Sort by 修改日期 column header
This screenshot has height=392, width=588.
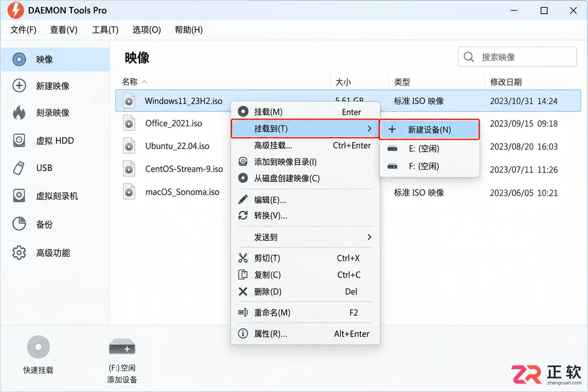(506, 82)
